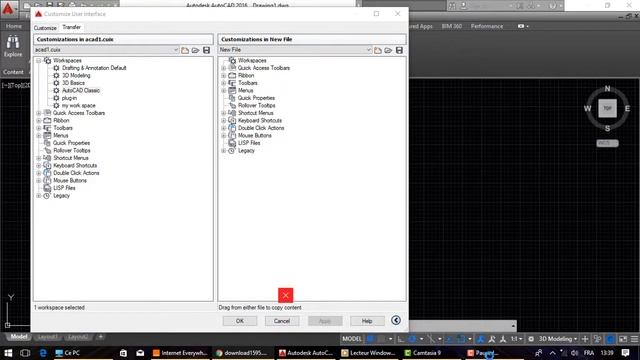
Task: Open the Store icon on the taskbar
Action: click(x=123, y=353)
